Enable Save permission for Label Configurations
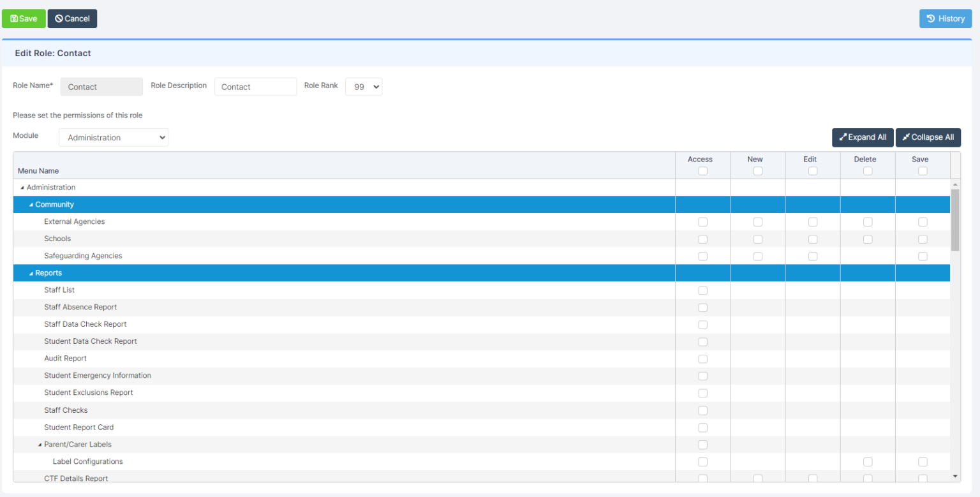Screen dimensions: 980x497 click(x=922, y=461)
